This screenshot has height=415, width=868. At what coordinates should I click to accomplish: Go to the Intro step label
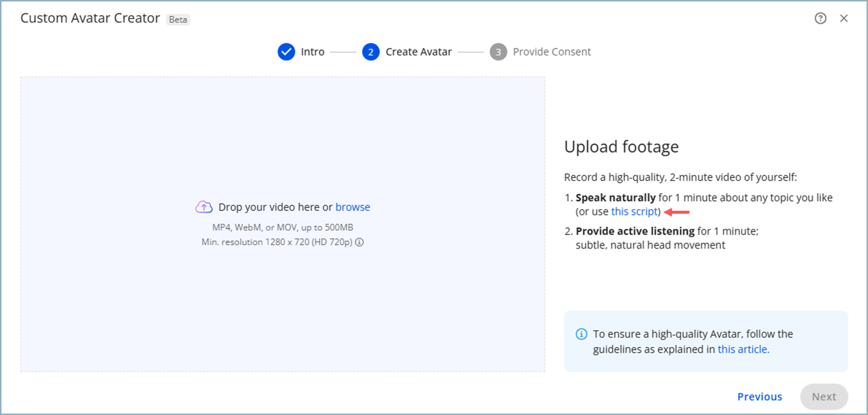coord(312,52)
